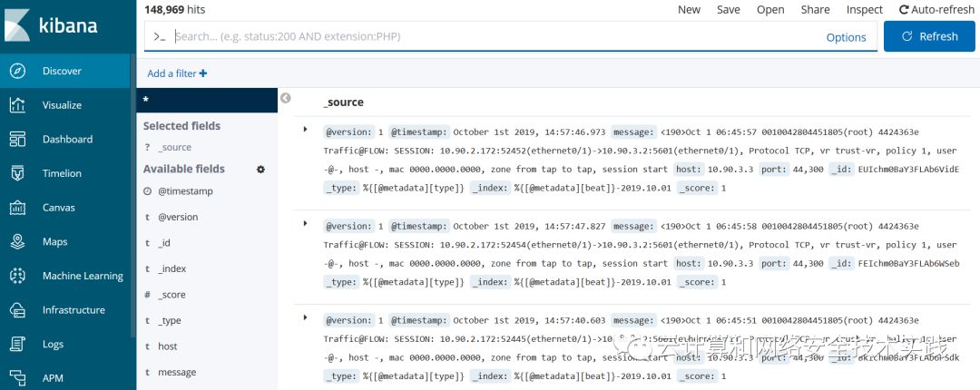Screen dimensions: 980x390
Task: Expand the 14:57:40.603 document row
Action: (305, 317)
